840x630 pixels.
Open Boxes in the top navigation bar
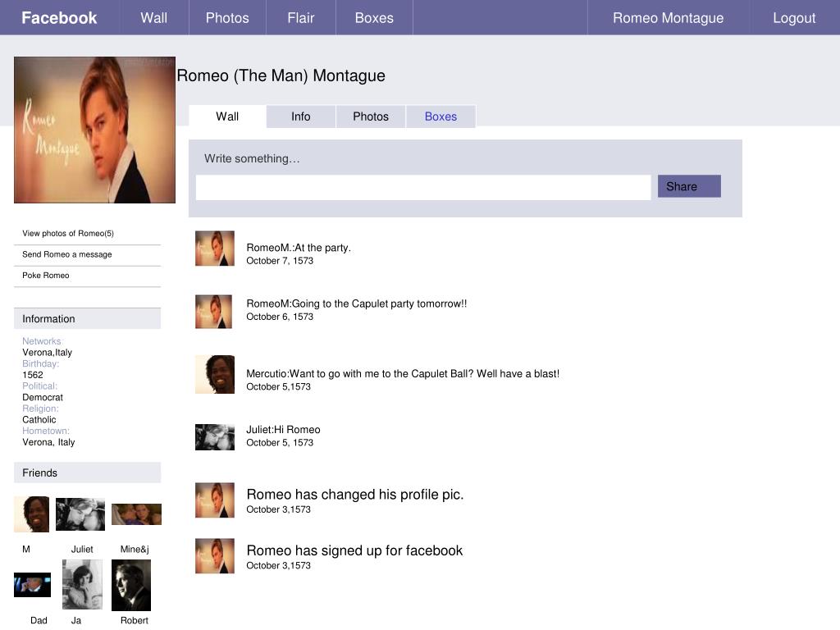point(374,18)
